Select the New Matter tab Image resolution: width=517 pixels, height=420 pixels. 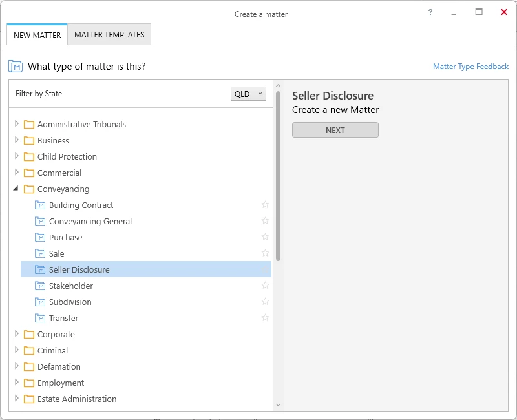coord(37,35)
